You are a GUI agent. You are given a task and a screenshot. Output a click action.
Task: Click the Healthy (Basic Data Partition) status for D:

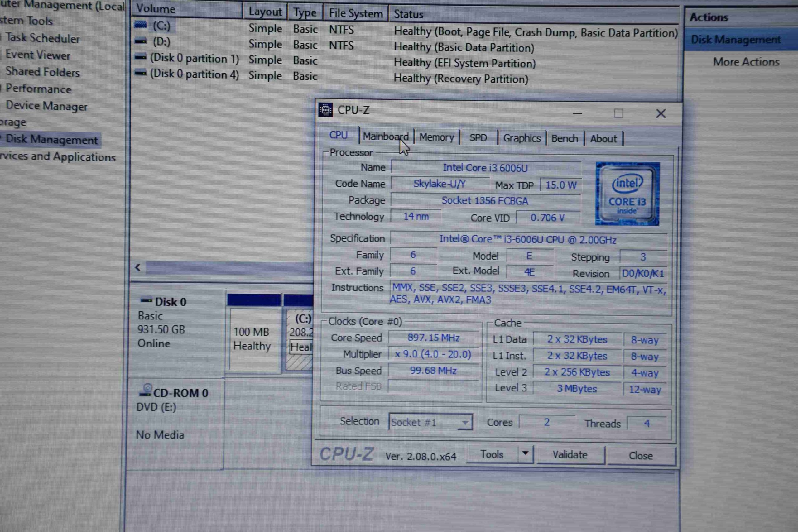coord(464,47)
